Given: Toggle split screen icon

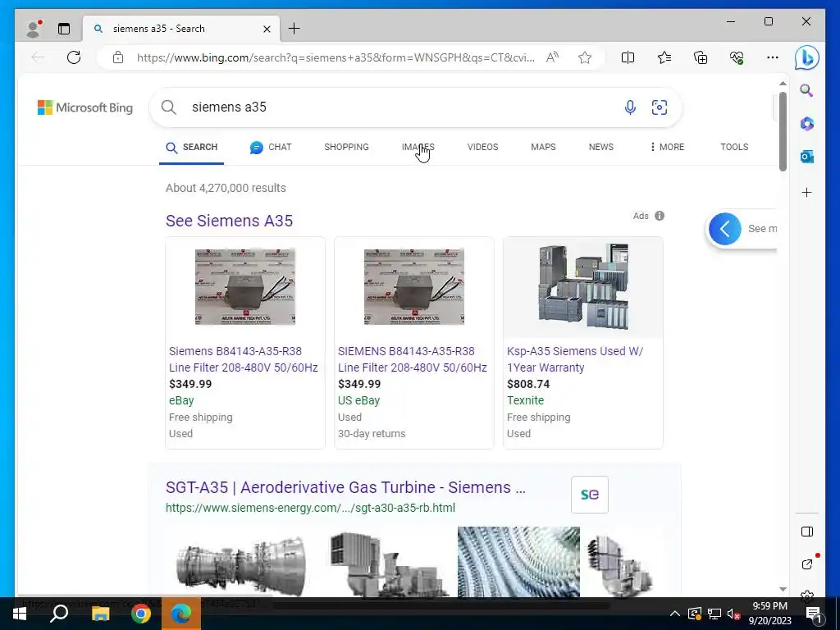Looking at the screenshot, I should pos(628,57).
